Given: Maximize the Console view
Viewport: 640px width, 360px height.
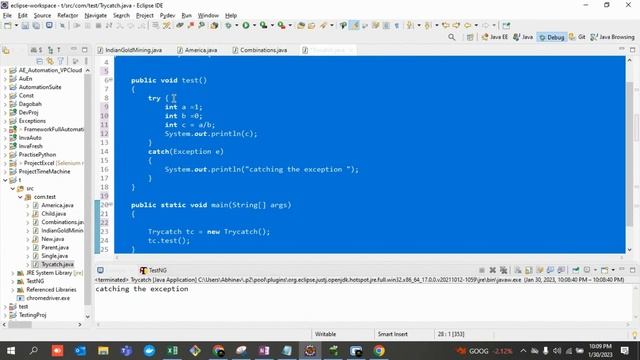Looking at the screenshot, I should tap(632, 270).
